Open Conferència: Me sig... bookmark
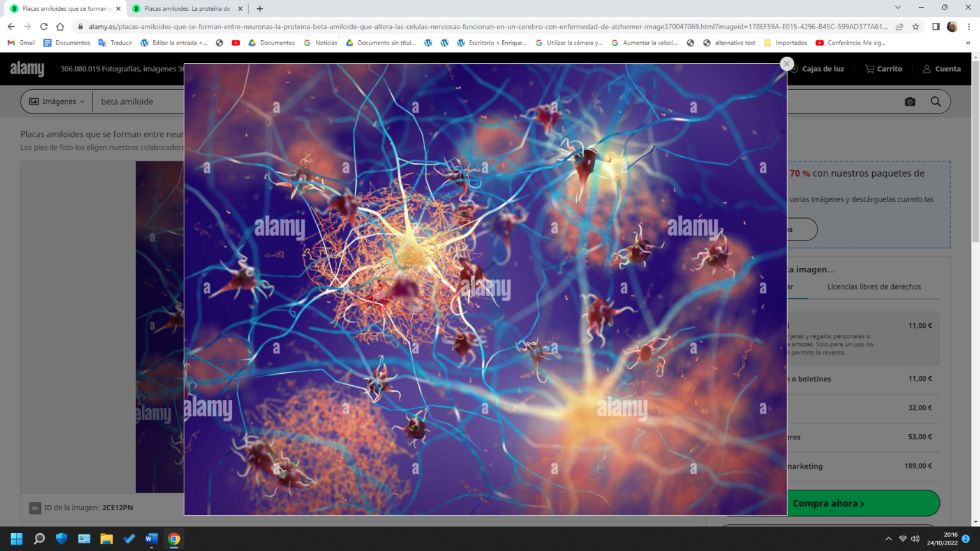 coord(850,43)
